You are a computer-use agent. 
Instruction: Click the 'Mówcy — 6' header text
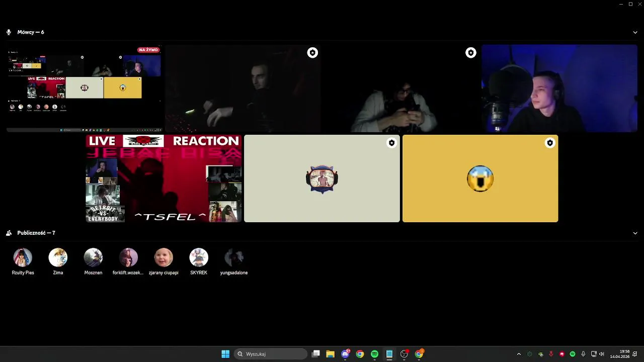pyautogui.click(x=31, y=32)
